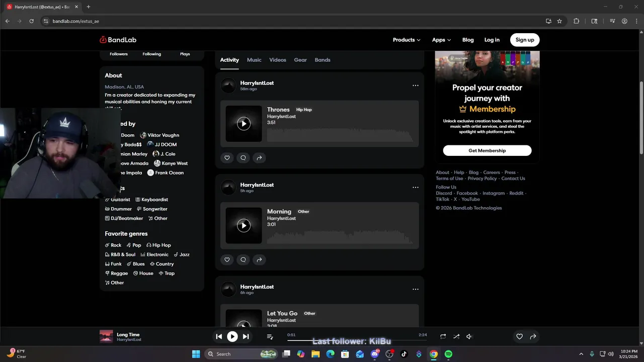
Task: Open Discord from the taskbar
Action: pos(374,354)
